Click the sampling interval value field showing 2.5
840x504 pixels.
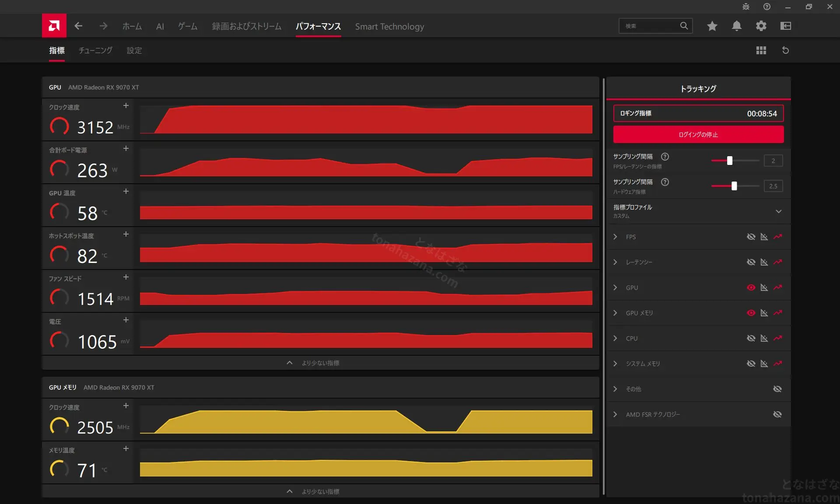tap(773, 186)
